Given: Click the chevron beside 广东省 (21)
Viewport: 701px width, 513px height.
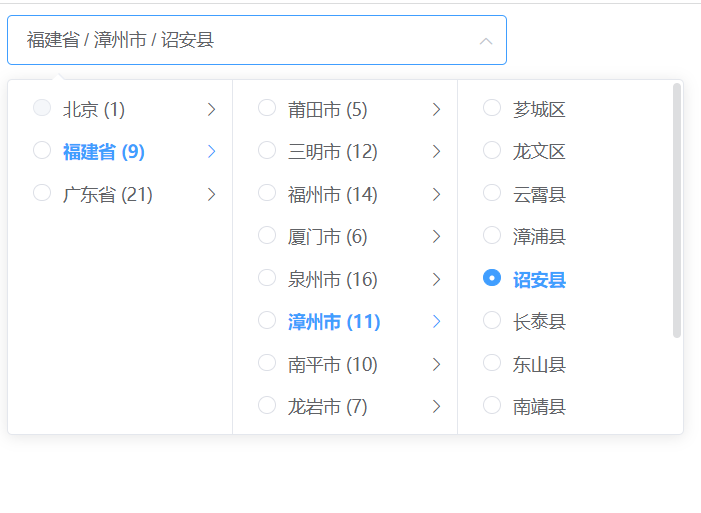Looking at the screenshot, I should [211, 194].
